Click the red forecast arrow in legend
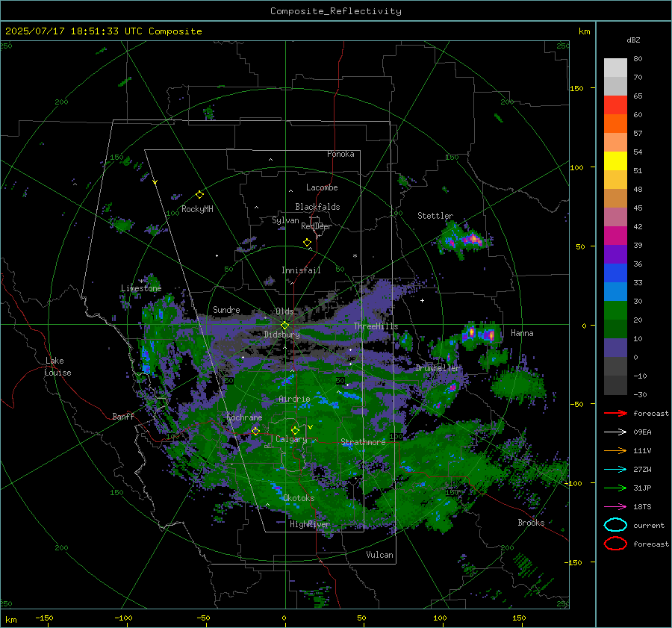 pos(615,413)
